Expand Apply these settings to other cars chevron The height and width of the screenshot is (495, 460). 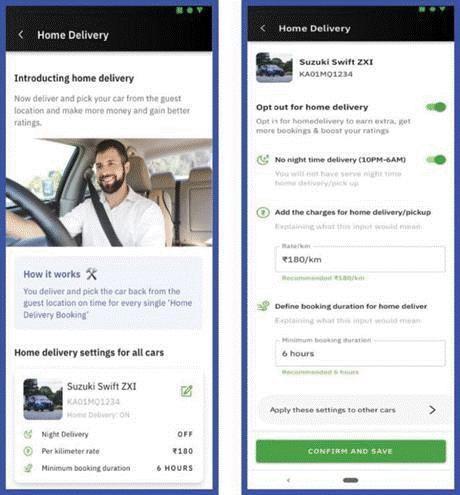point(432,410)
